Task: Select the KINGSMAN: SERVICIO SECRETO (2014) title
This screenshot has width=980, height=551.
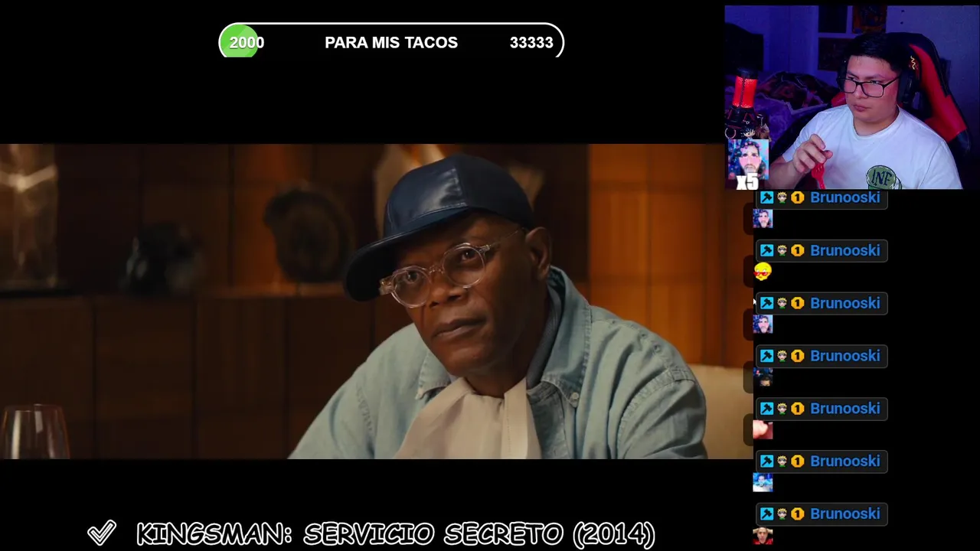Action: point(396,534)
